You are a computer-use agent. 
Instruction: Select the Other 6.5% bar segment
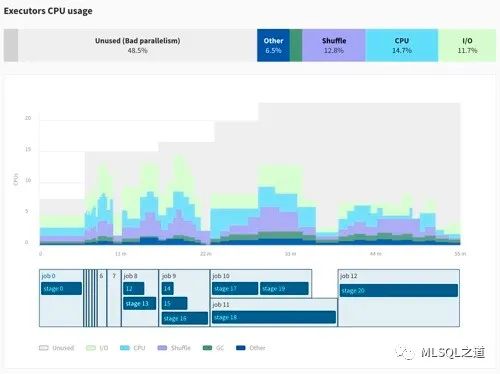pyautogui.click(x=273, y=45)
